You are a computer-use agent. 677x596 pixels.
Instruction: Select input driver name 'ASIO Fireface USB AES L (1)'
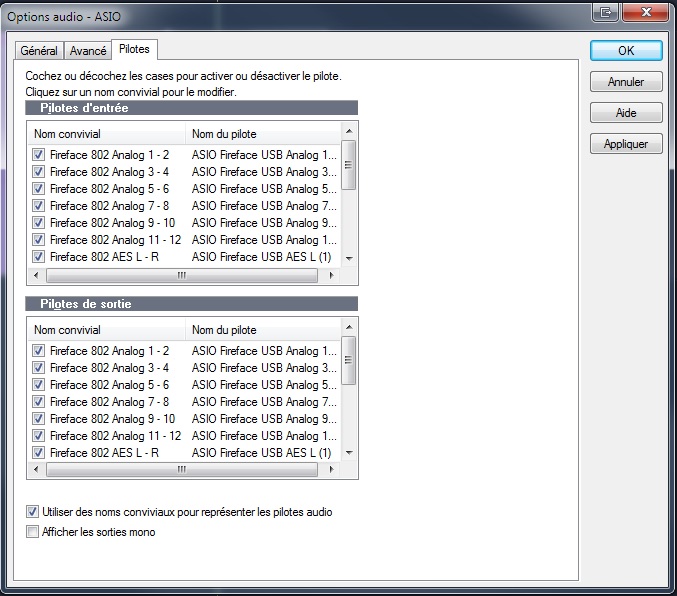tap(262, 257)
